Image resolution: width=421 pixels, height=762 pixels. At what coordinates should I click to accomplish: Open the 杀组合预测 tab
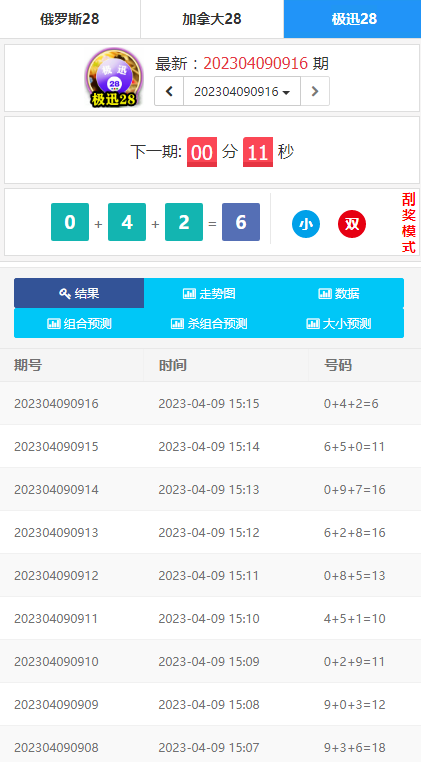tap(209, 323)
